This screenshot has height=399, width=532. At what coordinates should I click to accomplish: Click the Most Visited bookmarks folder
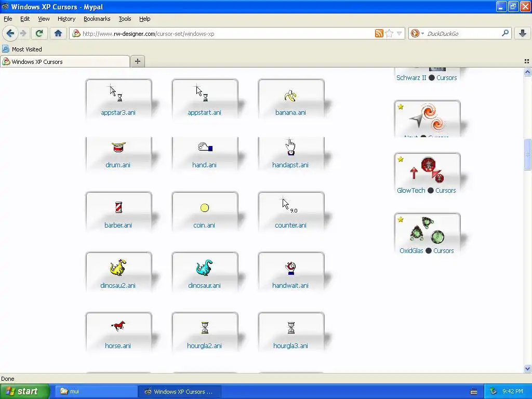tap(22, 49)
